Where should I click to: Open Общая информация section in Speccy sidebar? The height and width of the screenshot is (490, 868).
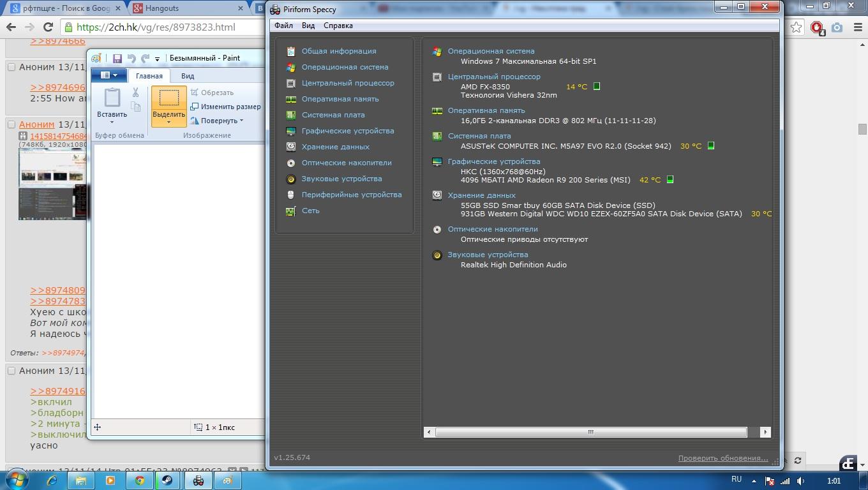[339, 51]
